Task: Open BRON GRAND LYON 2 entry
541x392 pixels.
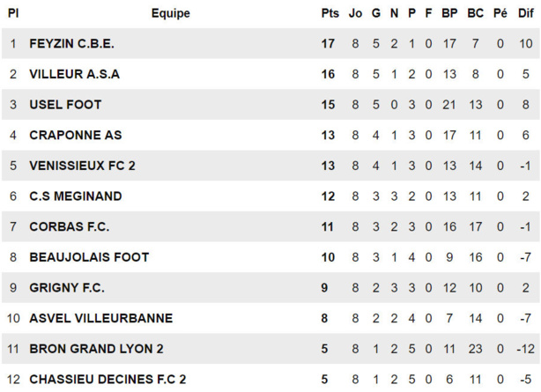Action: (x=96, y=349)
